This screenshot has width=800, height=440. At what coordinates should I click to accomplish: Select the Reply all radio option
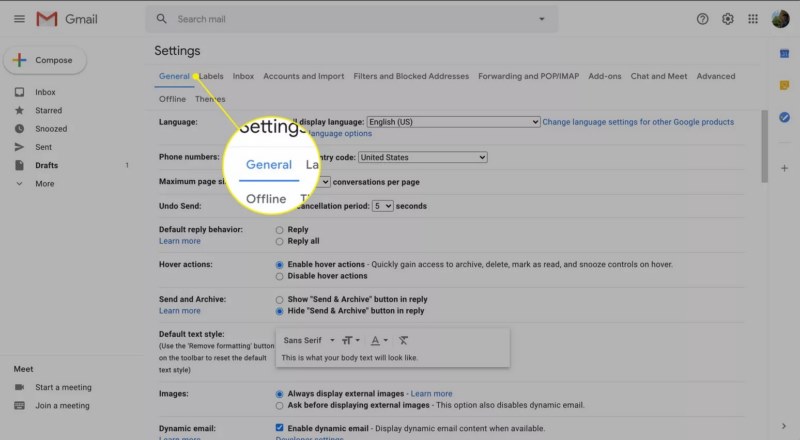pyautogui.click(x=279, y=241)
